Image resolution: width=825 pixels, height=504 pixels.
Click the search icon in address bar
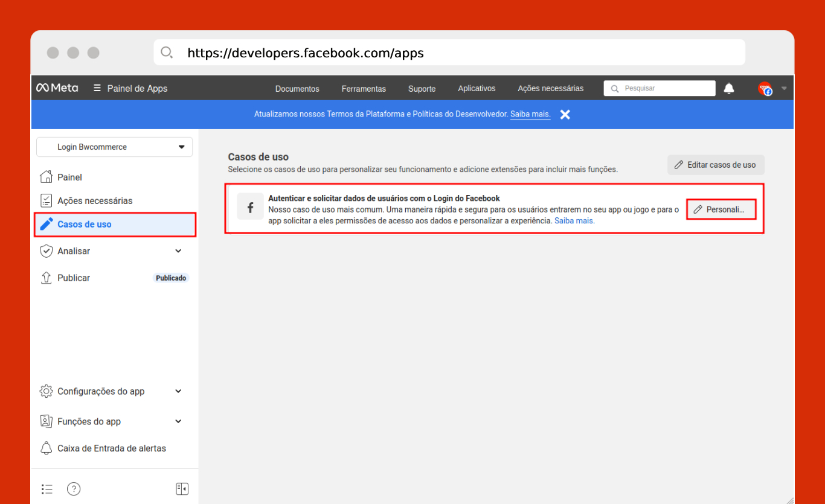click(x=167, y=53)
